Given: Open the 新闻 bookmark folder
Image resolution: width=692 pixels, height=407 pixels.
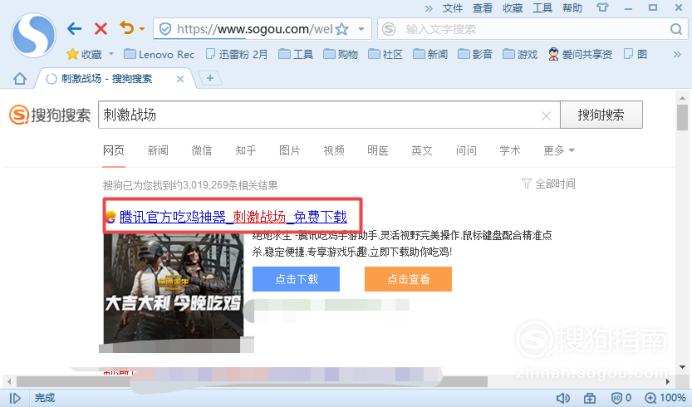Looking at the screenshot, I should click(x=430, y=54).
